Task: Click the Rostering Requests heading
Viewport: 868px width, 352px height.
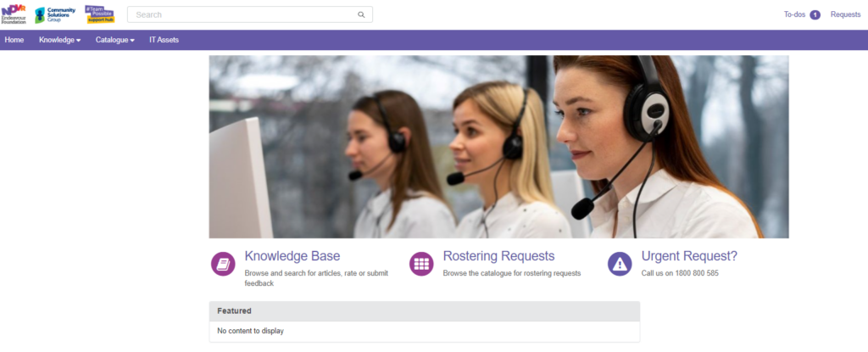Action: pos(498,256)
